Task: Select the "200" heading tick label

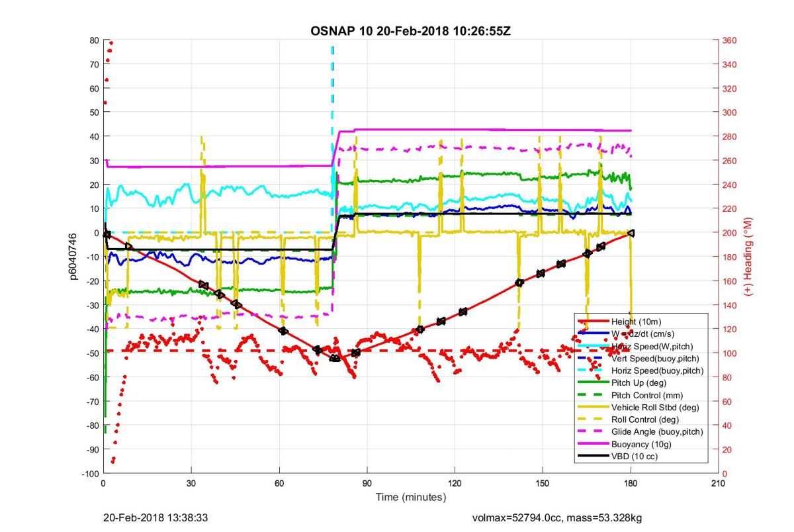Action: click(730, 233)
